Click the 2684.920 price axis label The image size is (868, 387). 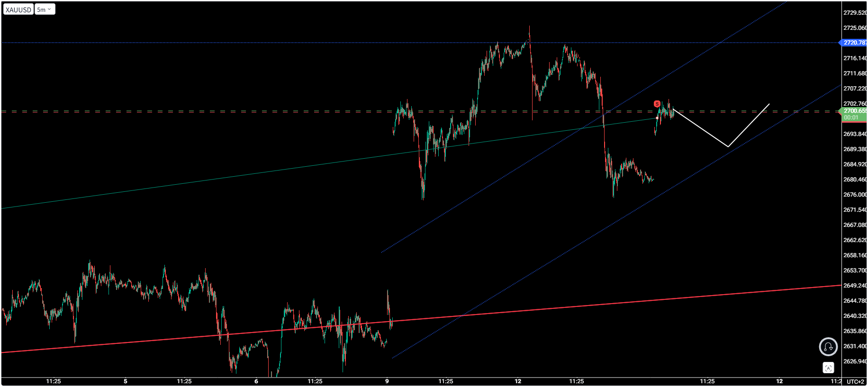click(855, 164)
